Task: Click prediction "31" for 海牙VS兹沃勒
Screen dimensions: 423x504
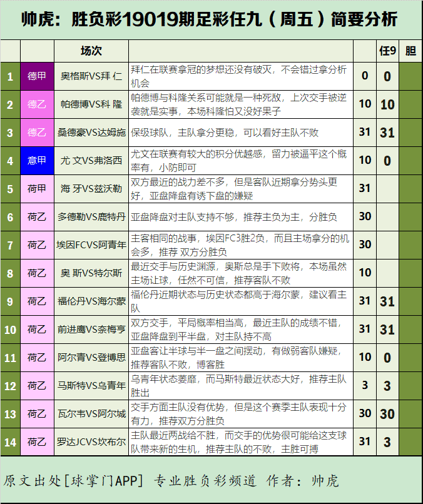Action: pos(365,188)
